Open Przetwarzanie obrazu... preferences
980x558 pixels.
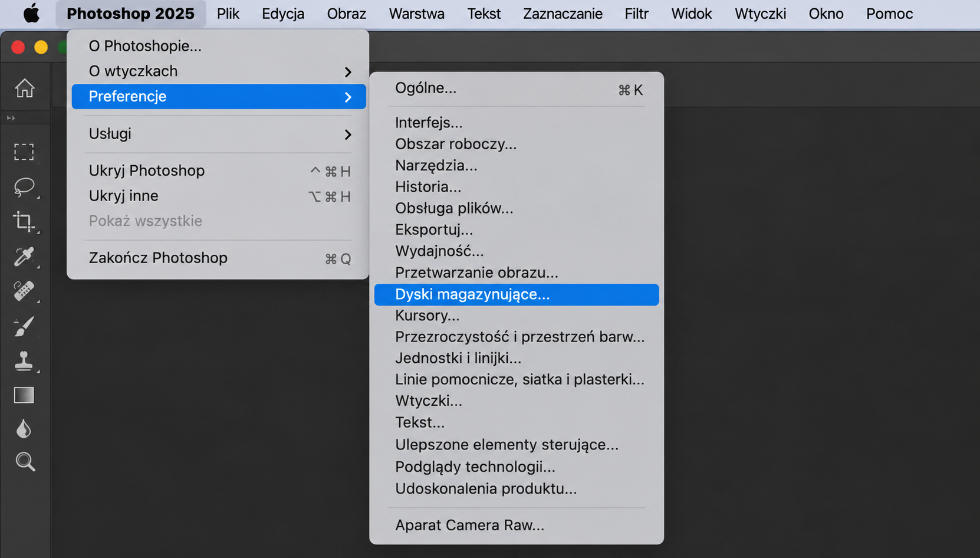point(517,273)
